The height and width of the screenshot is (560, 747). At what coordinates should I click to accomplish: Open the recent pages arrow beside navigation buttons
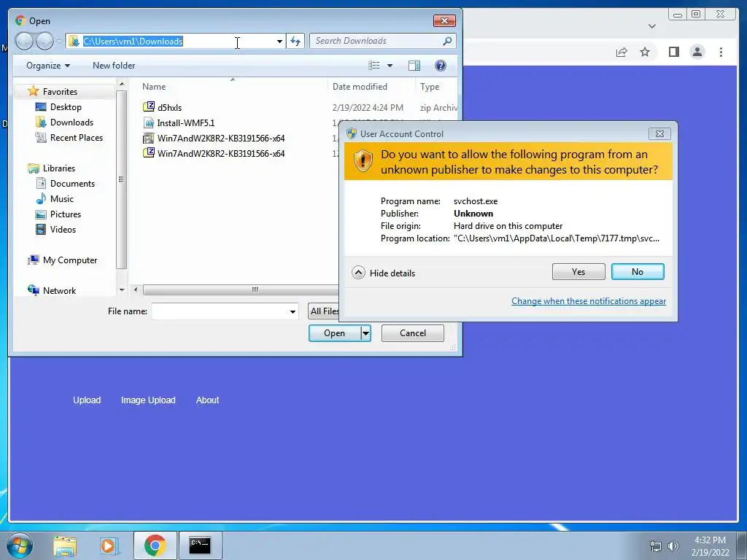(59, 42)
